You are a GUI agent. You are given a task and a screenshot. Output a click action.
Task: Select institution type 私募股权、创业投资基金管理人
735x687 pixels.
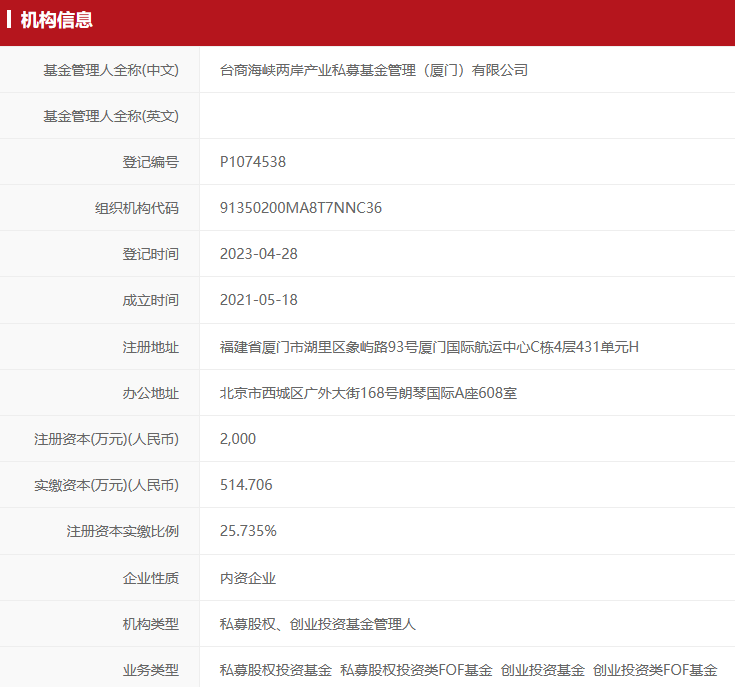click(318, 624)
